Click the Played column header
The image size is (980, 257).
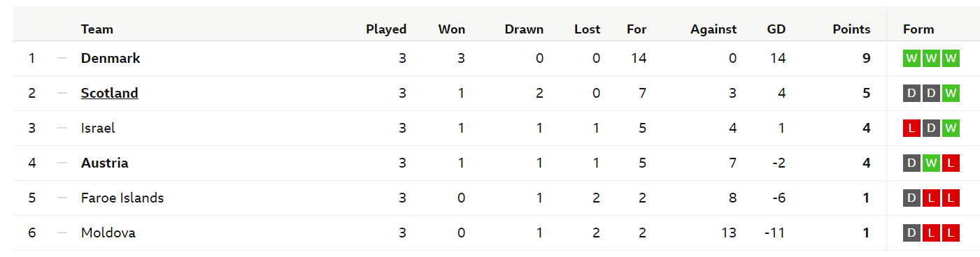coord(386,29)
